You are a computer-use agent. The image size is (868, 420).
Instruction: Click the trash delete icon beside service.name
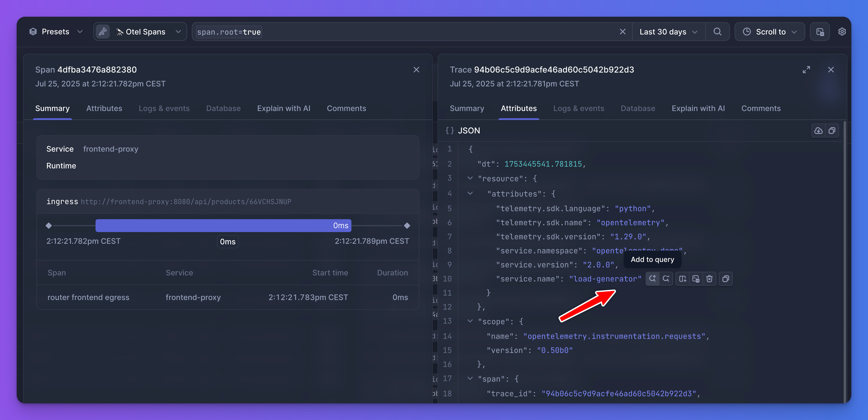[709, 279]
